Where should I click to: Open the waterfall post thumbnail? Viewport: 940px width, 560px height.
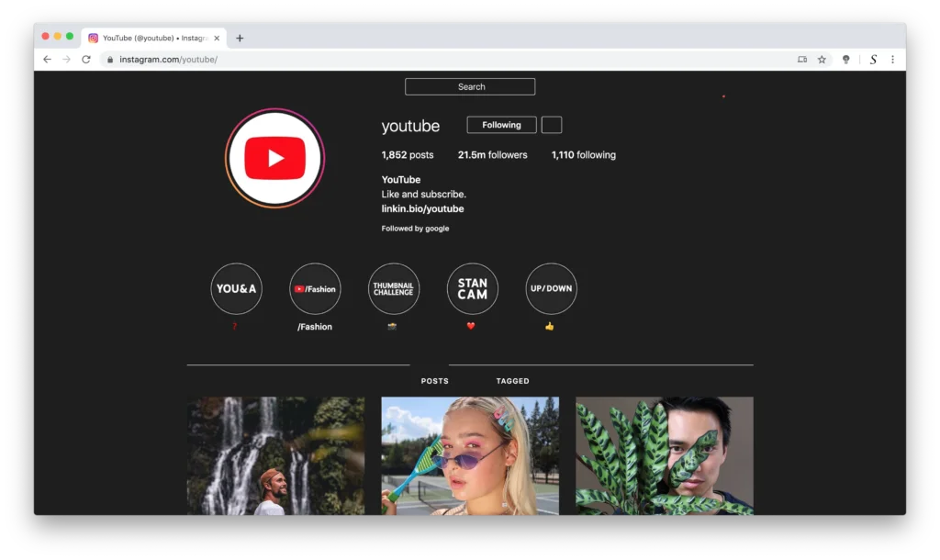[x=275, y=455]
